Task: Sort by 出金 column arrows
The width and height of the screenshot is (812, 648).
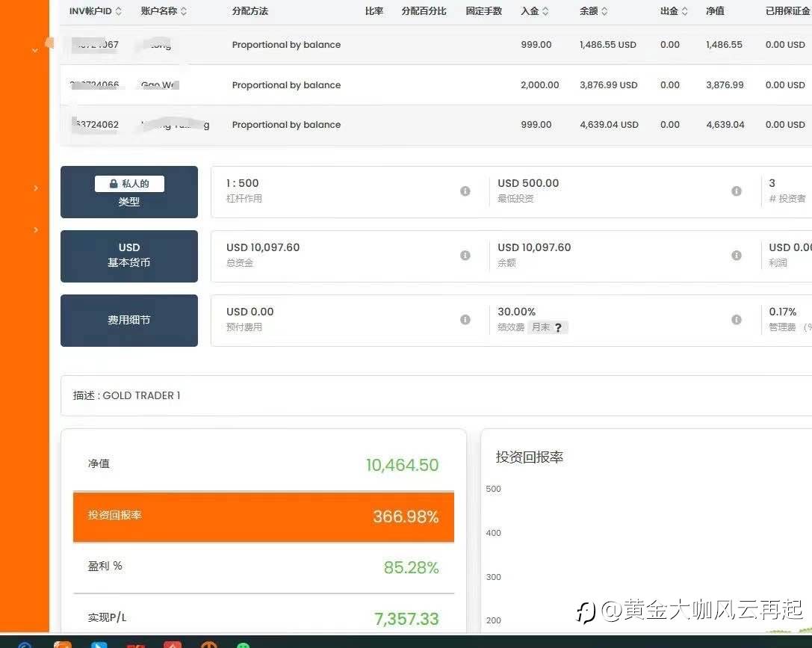Action: pos(684,11)
